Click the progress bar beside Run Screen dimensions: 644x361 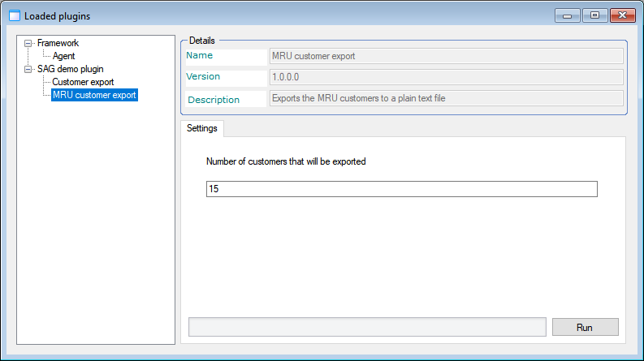point(367,327)
